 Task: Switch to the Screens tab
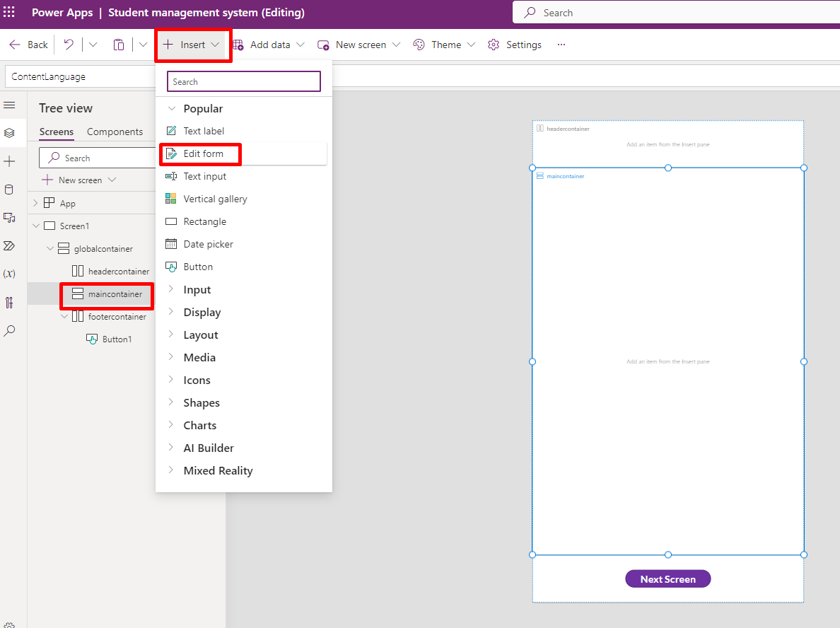57,132
